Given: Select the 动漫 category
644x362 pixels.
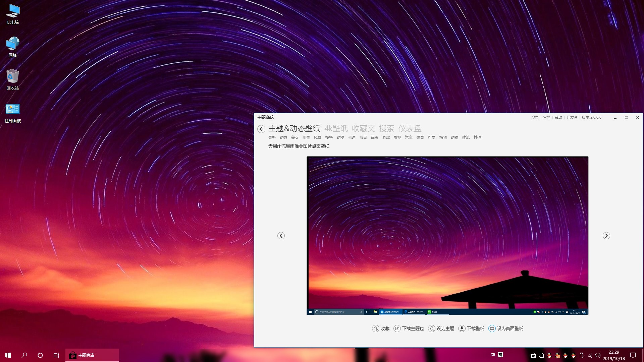Looking at the screenshot, I should pyautogui.click(x=340, y=137).
